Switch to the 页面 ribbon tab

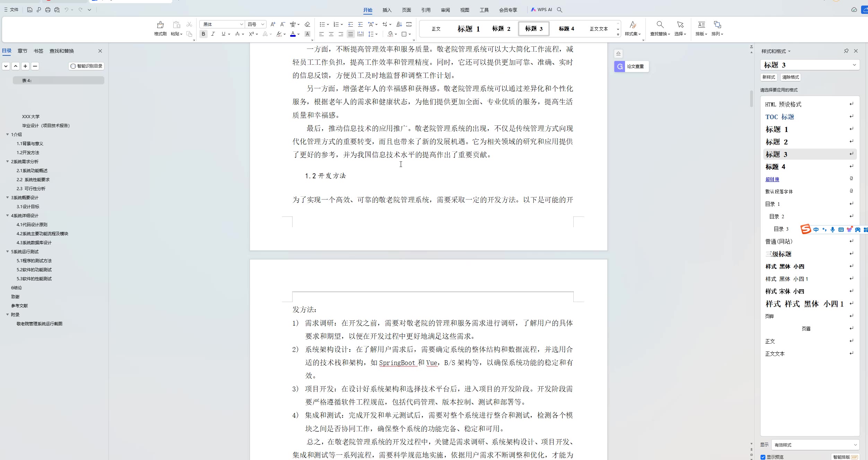[406, 10]
